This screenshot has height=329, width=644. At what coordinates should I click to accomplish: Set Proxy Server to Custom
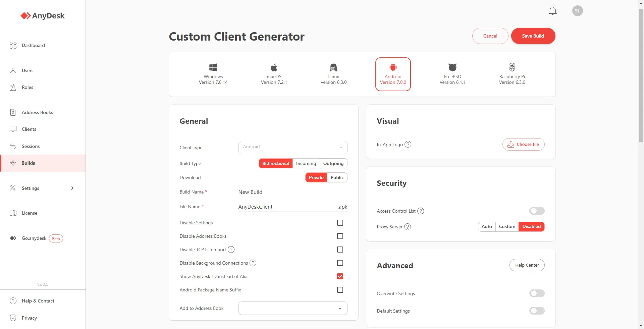(x=507, y=227)
